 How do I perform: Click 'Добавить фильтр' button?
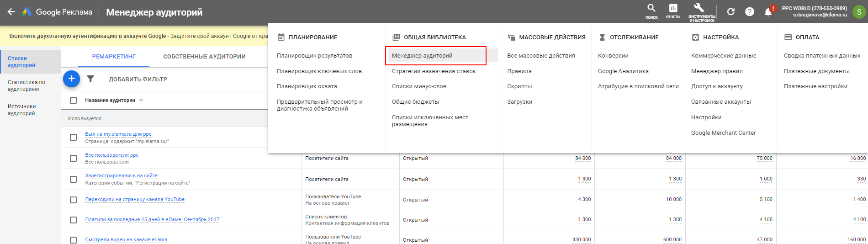pos(138,80)
